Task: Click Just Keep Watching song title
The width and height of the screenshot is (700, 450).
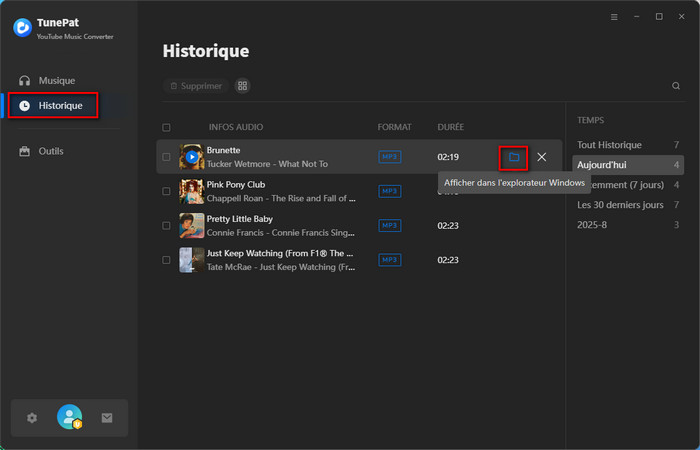Action: [x=280, y=254]
